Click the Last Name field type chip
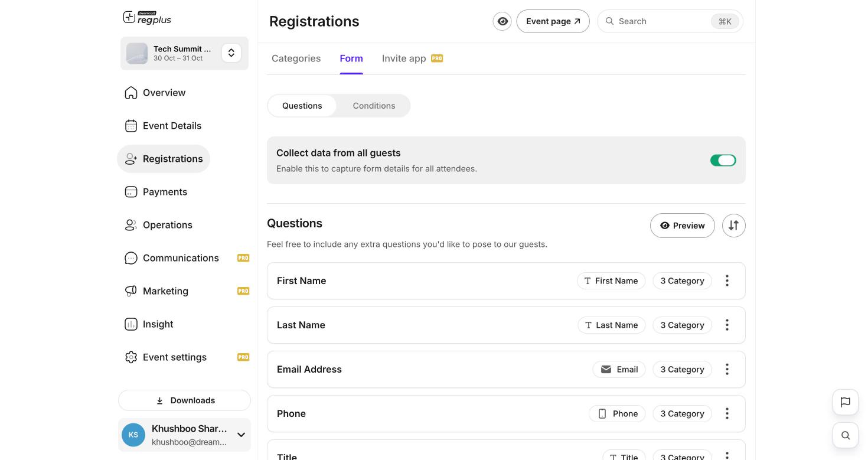868x460 pixels. [612, 325]
